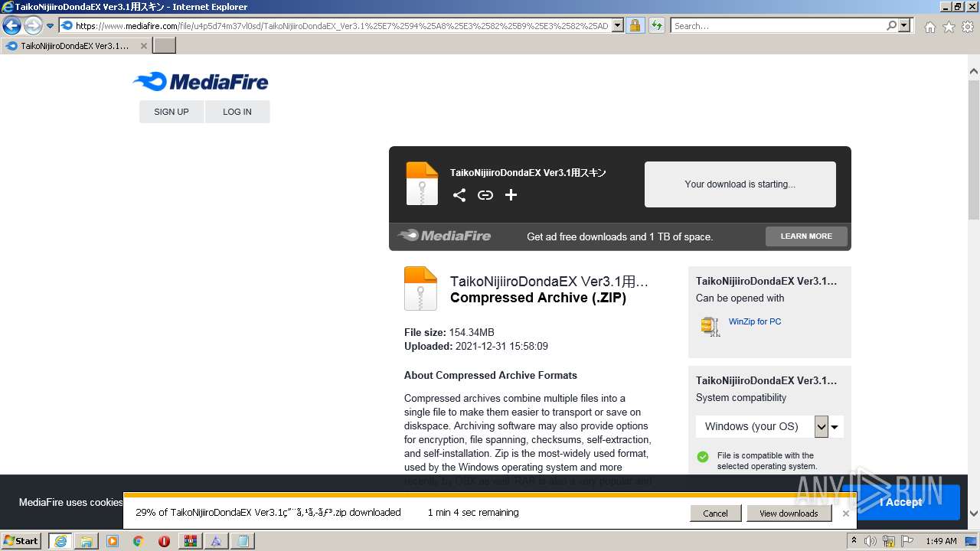The height and width of the screenshot is (551, 980).
Task: Open Windows Explorer folder in taskbar
Action: pyautogui.click(x=87, y=541)
